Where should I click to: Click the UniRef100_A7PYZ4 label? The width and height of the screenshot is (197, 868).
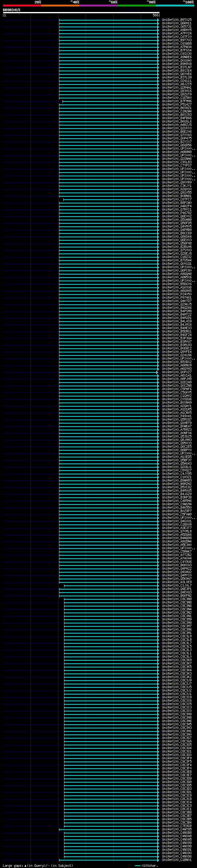176,33
